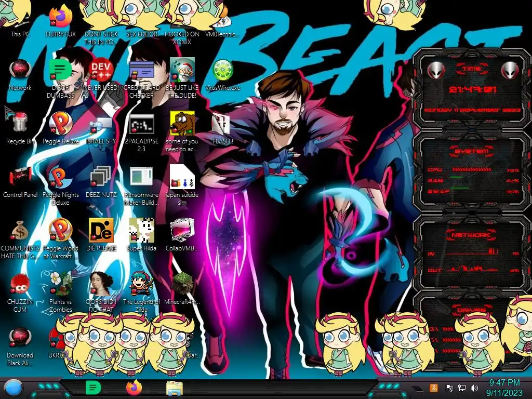Open the CollabVMB... monitor icon
This screenshot has width=532, height=399.
182,231
